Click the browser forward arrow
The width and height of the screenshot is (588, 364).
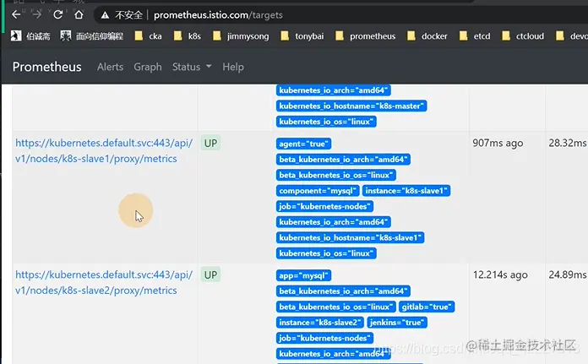point(36,14)
